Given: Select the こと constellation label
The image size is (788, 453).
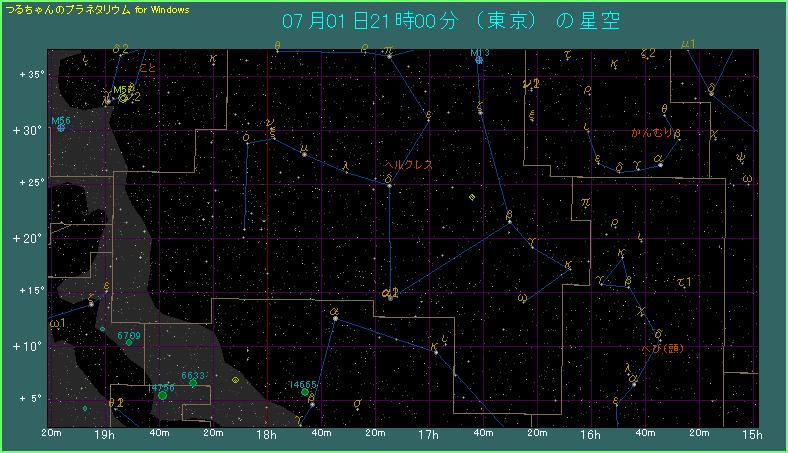Looking at the screenshot, I should (x=147, y=68).
